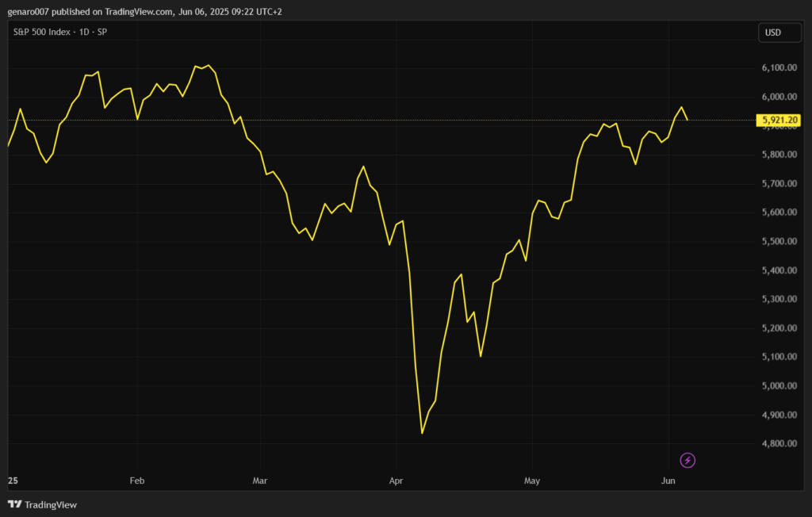Click the April lowest point on chart line

422,433
